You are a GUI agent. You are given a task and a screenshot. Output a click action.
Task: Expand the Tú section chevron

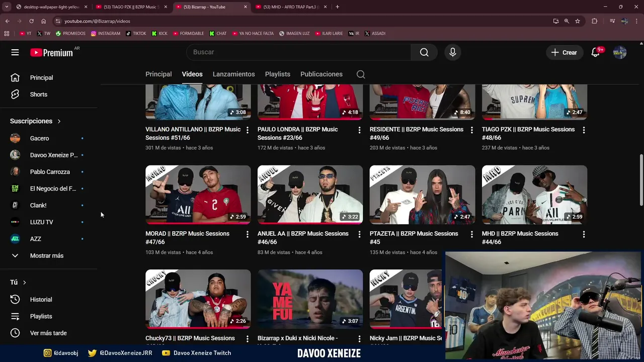point(24,283)
